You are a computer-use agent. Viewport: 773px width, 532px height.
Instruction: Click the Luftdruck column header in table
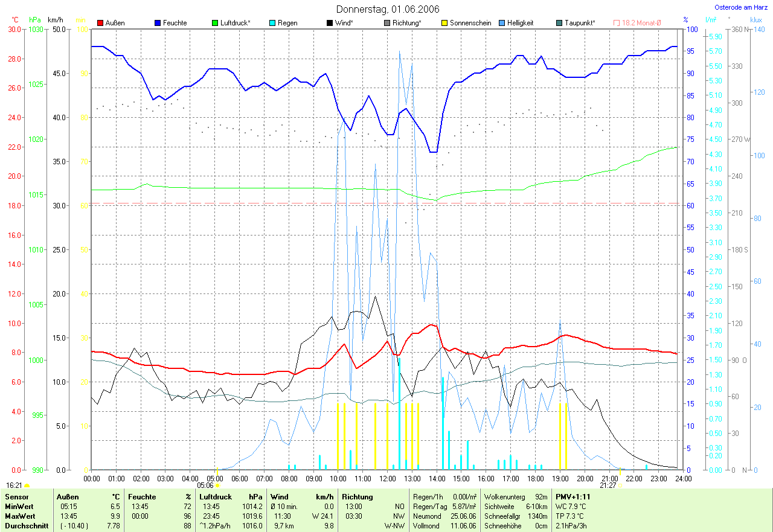pos(216,496)
